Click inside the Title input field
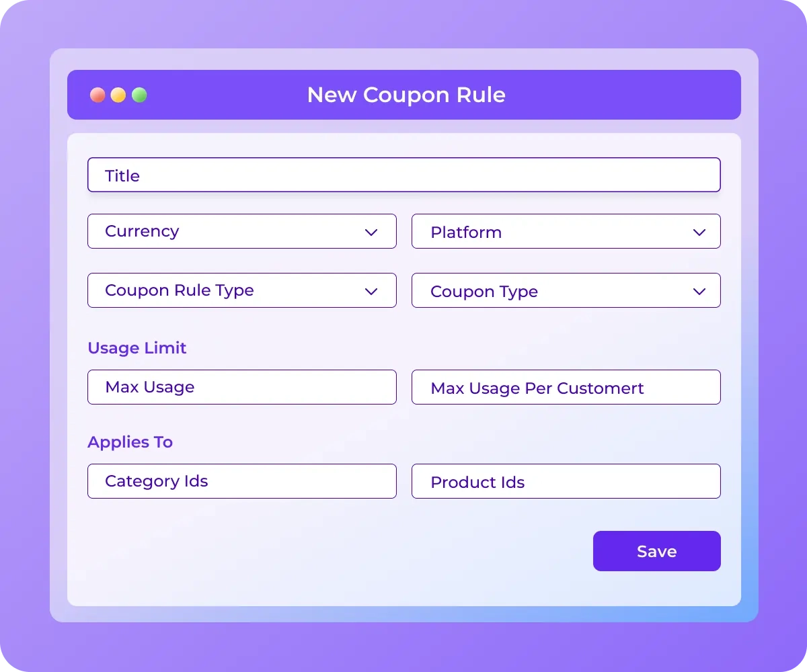The image size is (807, 672). tap(403, 175)
